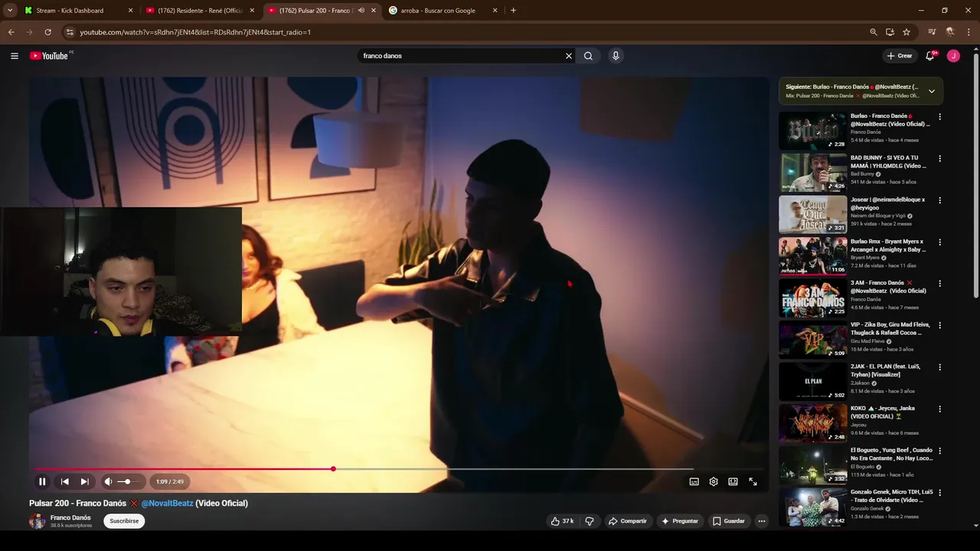The height and width of the screenshot is (551, 980).
Task: Open options for 2JAK - EL PLAN video
Action: click(x=939, y=367)
